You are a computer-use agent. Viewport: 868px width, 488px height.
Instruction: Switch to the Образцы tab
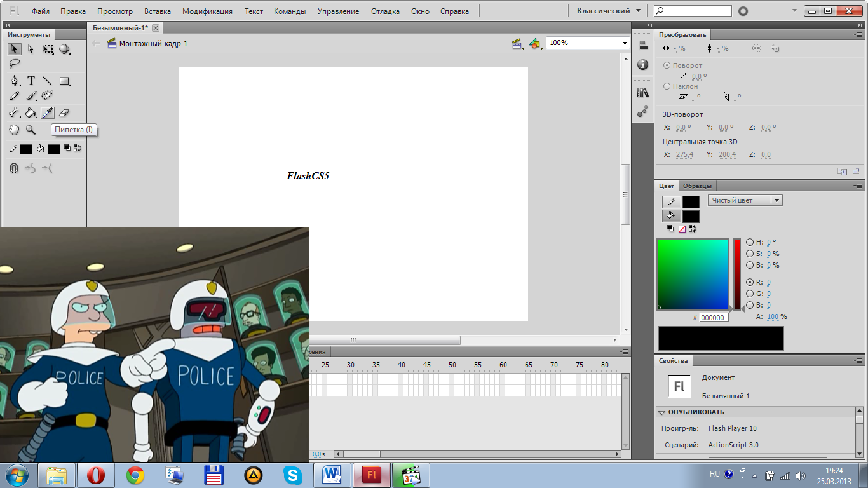coord(697,186)
